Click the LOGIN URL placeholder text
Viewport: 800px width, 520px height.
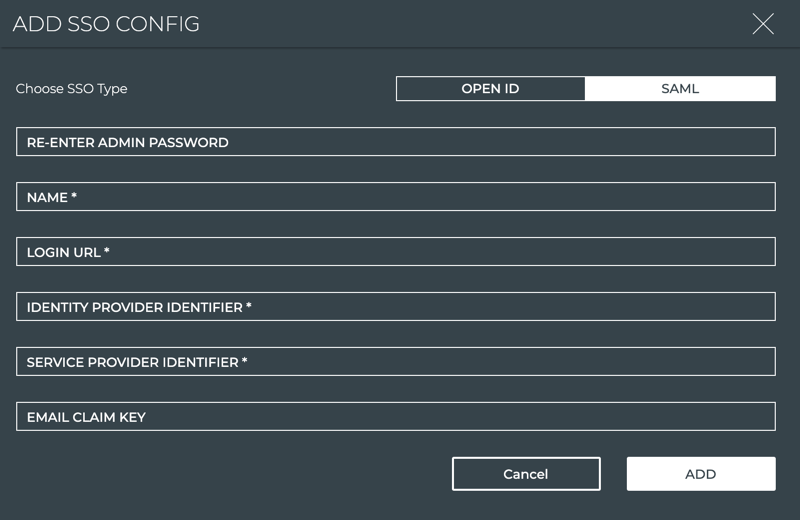point(68,252)
